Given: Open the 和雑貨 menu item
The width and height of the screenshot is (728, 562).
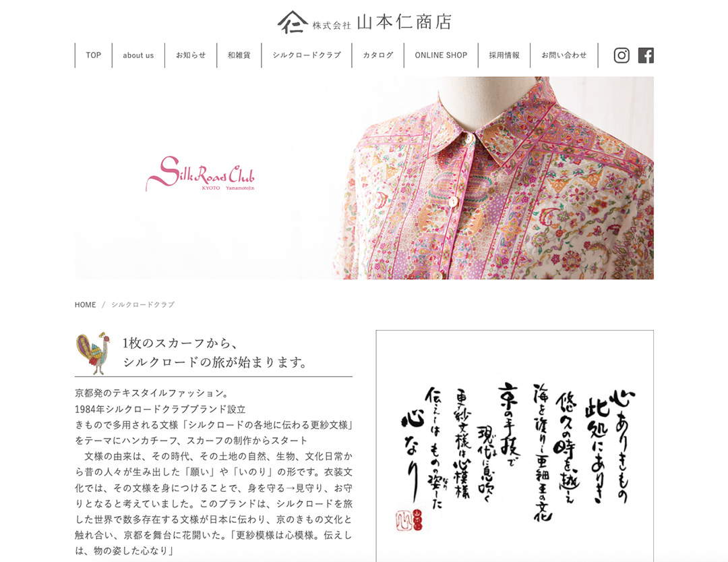Looking at the screenshot, I should coord(239,55).
